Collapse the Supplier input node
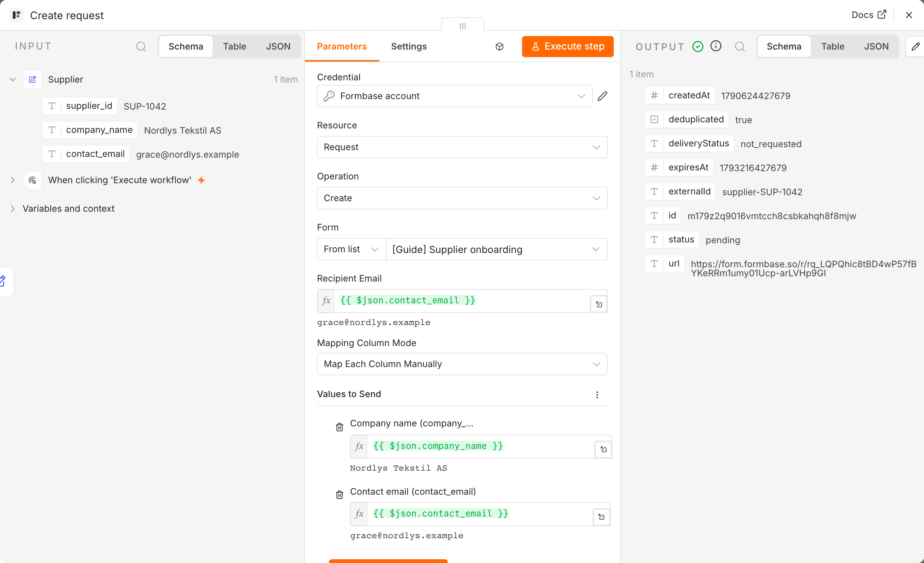Image resolution: width=924 pixels, height=563 pixels. (13, 80)
